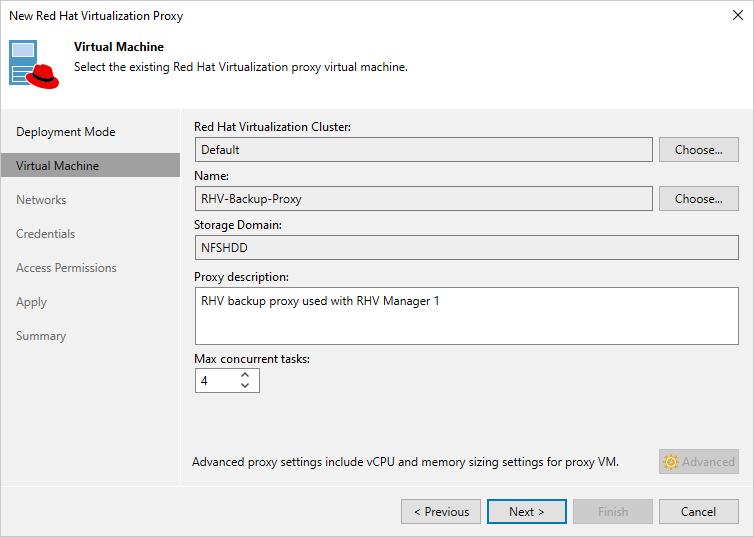Click into the Proxy description text box

[x=466, y=316]
